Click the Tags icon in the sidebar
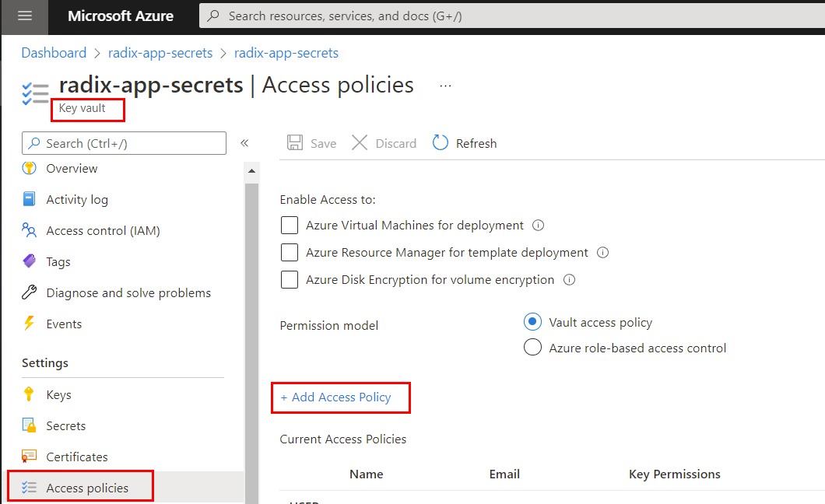This screenshot has width=825, height=504. [x=28, y=261]
